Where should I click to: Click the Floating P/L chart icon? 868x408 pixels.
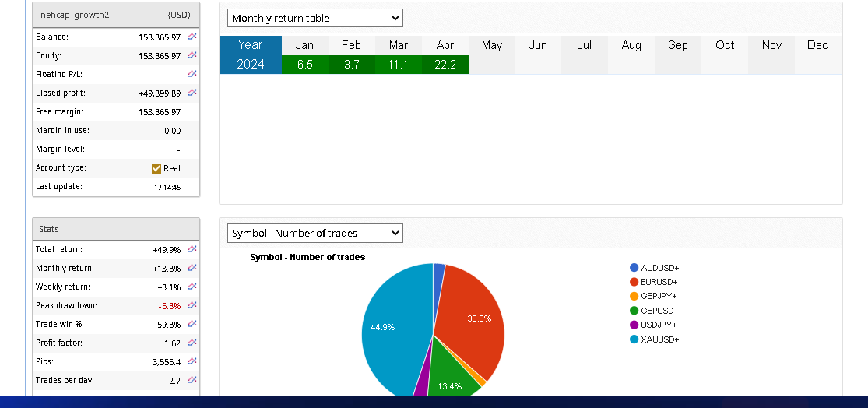click(x=192, y=74)
